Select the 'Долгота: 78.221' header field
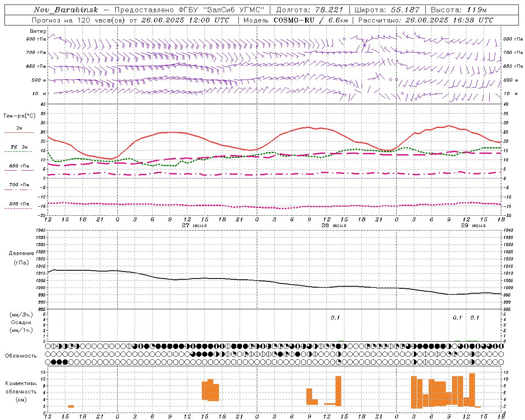Viewport: 525px width, 420px height. coord(310,10)
